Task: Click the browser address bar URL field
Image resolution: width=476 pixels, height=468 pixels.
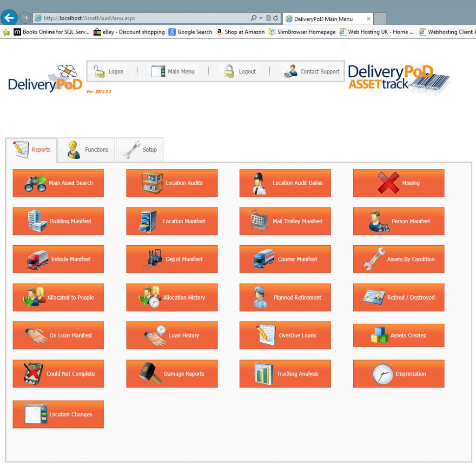Action: pyautogui.click(x=139, y=18)
